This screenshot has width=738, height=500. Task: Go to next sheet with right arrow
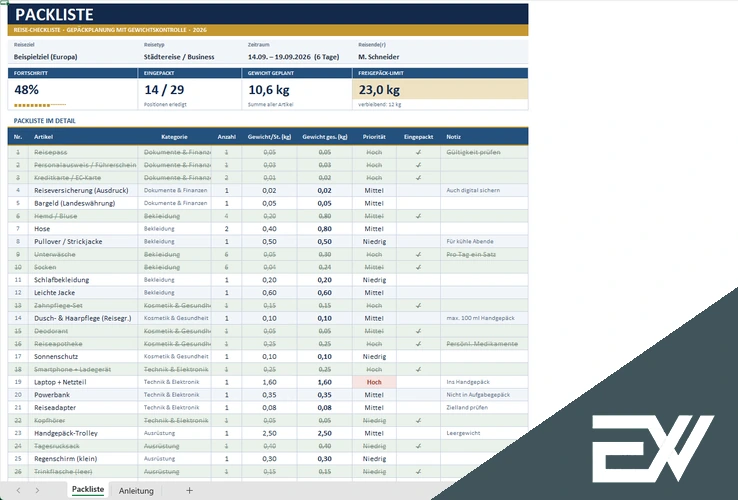pos(37,490)
